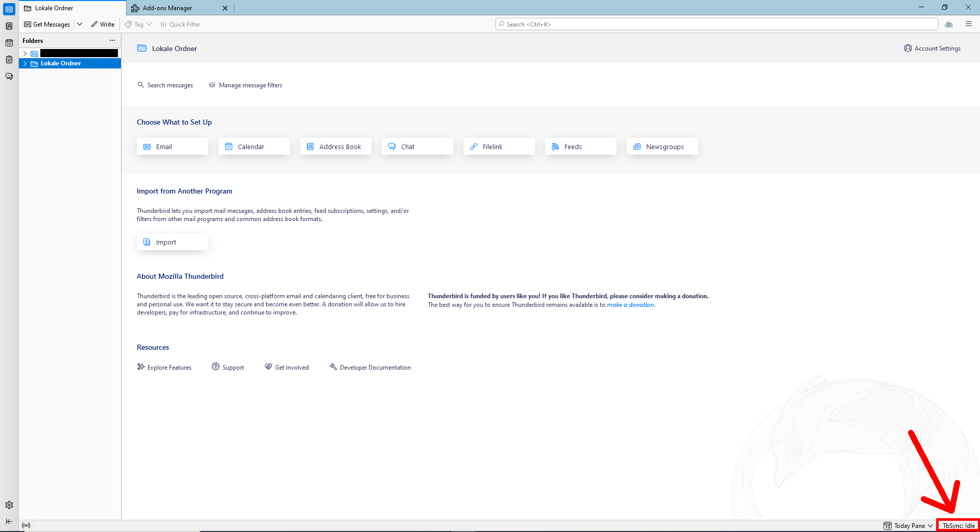980x532 pixels.
Task: Open the Today Pane dropdown
Action: coord(930,525)
